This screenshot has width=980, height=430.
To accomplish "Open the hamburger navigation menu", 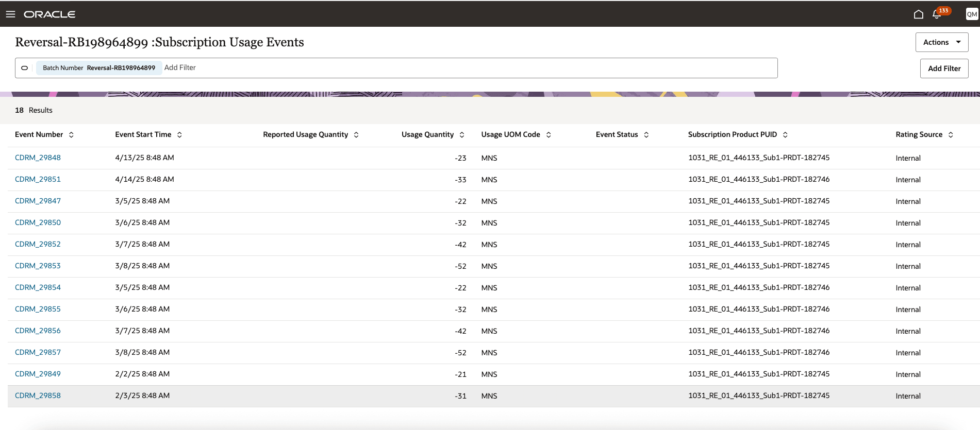I will [x=10, y=14].
